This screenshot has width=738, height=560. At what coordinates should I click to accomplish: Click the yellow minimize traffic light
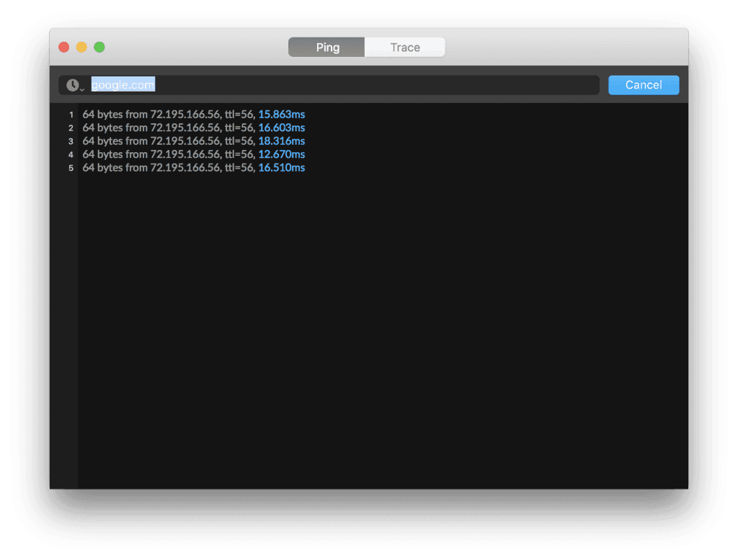pos(81,45)
